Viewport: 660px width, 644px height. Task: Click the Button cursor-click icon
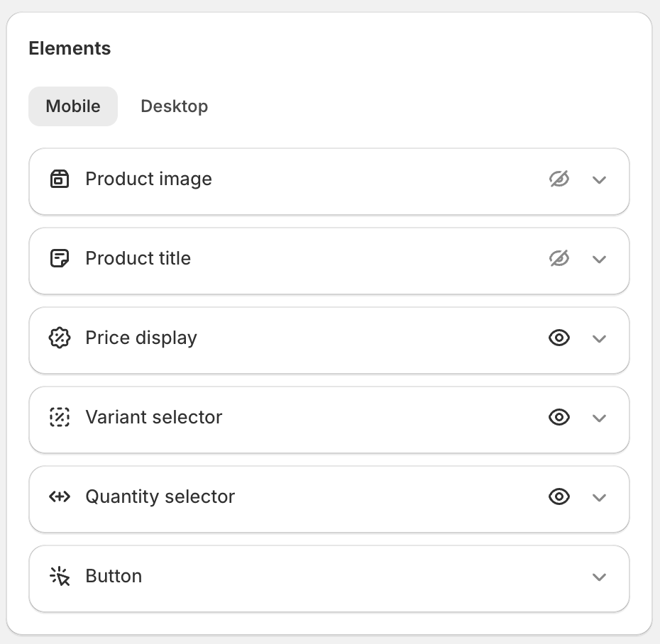(x=60, y=577)
